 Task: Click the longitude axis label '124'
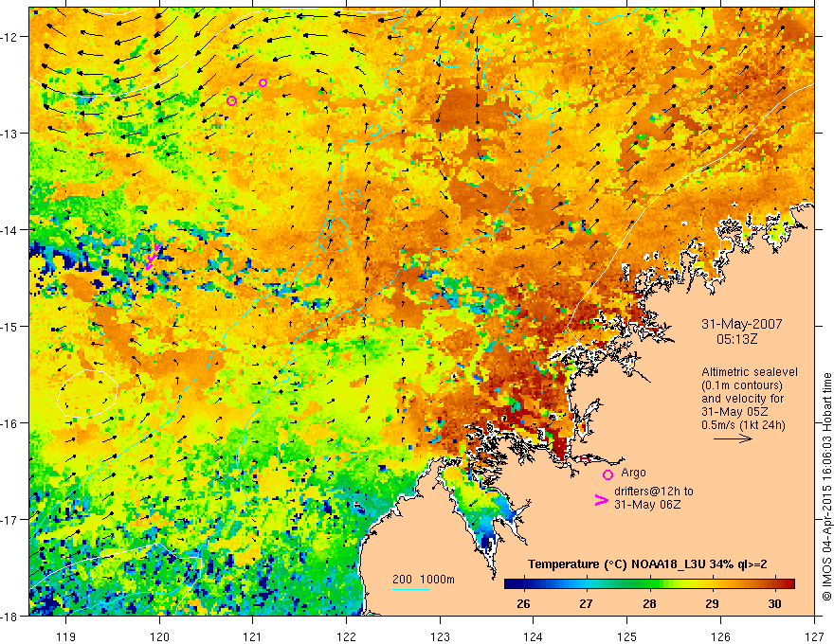click(534, 636)
